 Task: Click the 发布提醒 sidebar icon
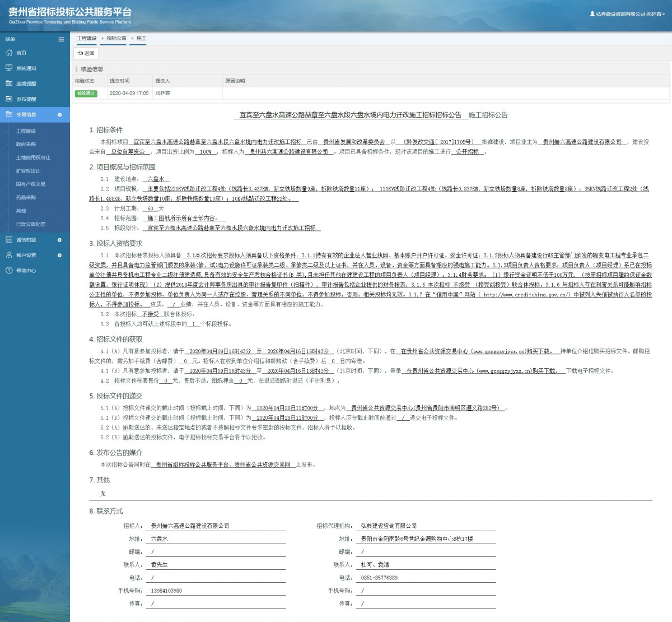(9, 99)
